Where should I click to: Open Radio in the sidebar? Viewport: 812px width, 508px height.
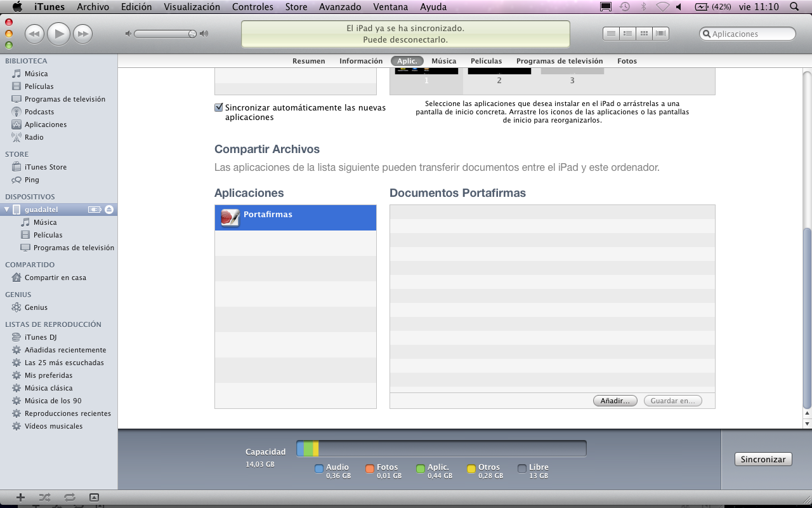point(34,137)
